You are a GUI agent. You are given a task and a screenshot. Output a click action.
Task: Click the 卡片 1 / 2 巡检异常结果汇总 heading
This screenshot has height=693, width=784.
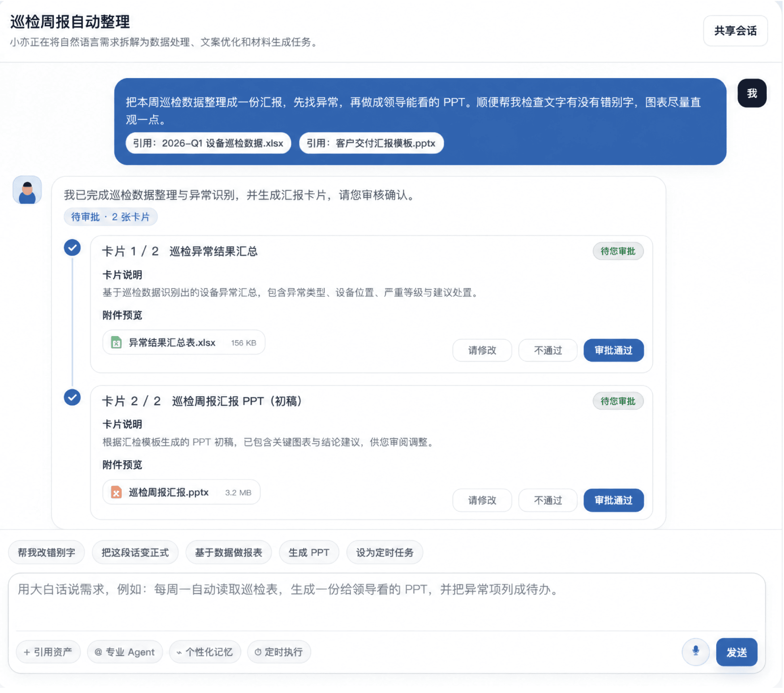coord(180,251)
